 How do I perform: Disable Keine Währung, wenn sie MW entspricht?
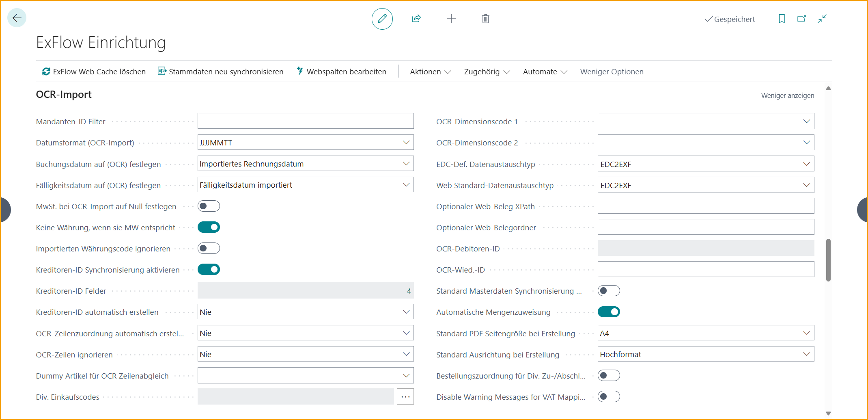209,227
